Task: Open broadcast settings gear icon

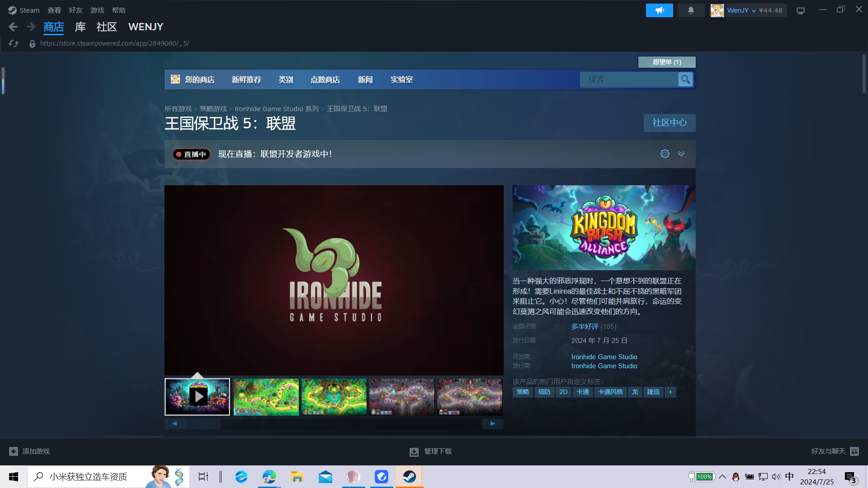Action: click(x=665, y=154)
